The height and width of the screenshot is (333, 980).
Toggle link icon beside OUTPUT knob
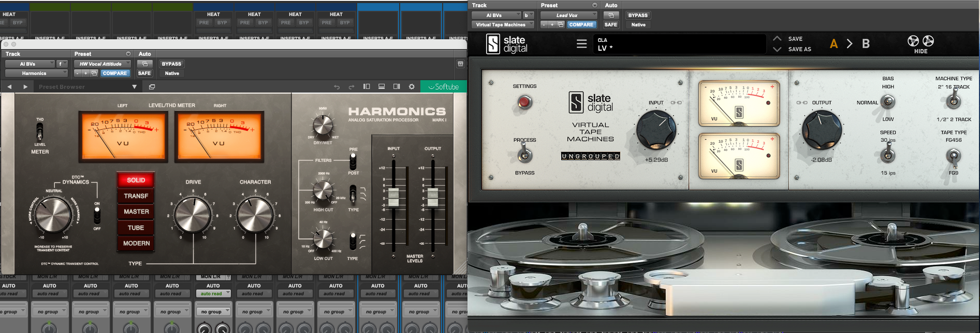coord(802,102)
